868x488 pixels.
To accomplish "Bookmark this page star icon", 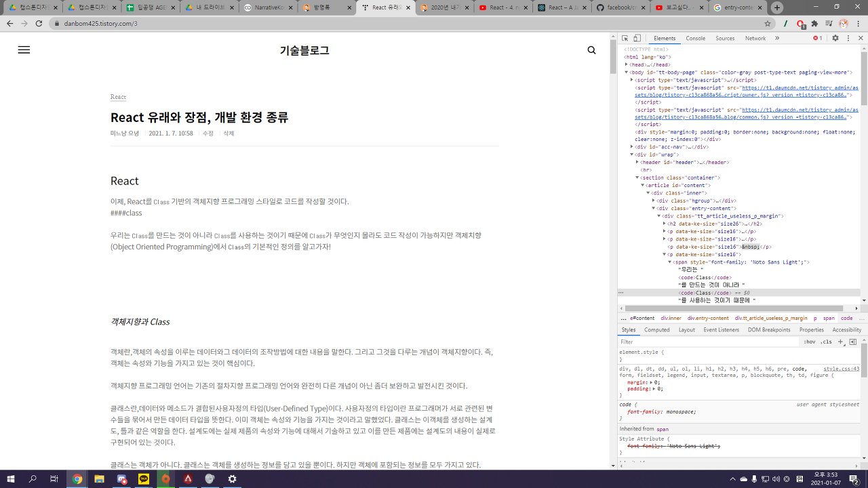I will (x=768, y=23).
